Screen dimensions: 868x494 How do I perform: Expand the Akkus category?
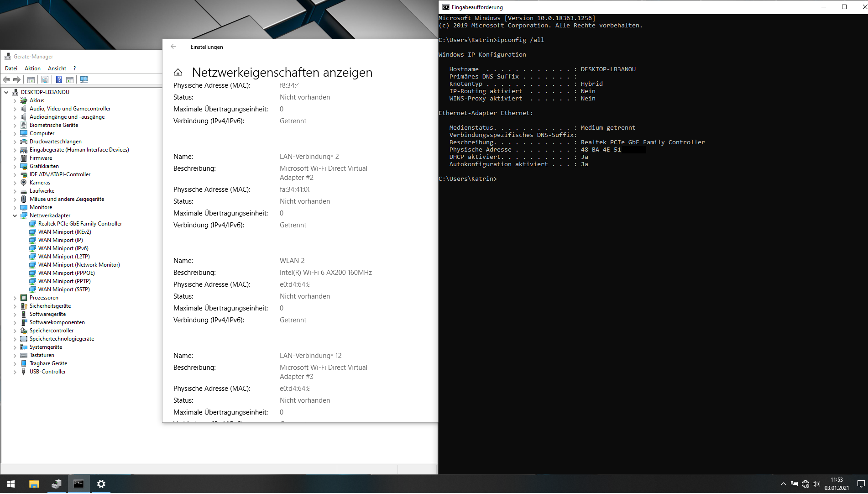point(15,100)
